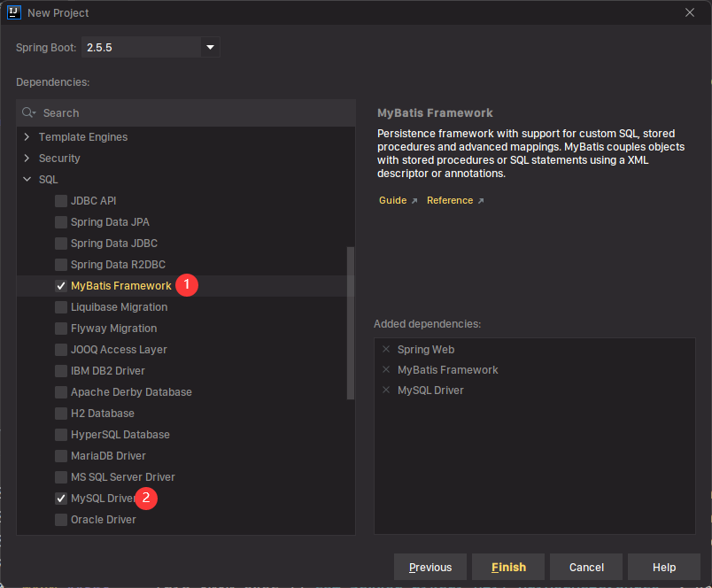
Task: Expand the Security category
Action: (27, 158)
